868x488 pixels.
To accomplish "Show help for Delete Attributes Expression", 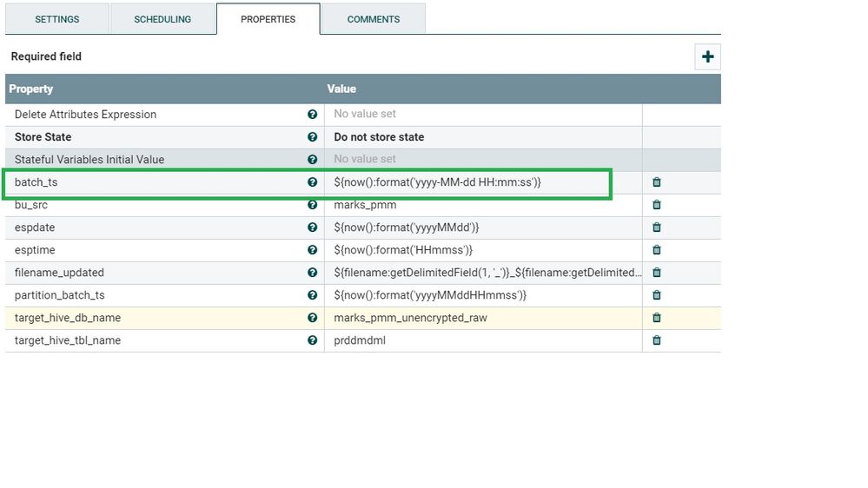I will coord(312,114).
